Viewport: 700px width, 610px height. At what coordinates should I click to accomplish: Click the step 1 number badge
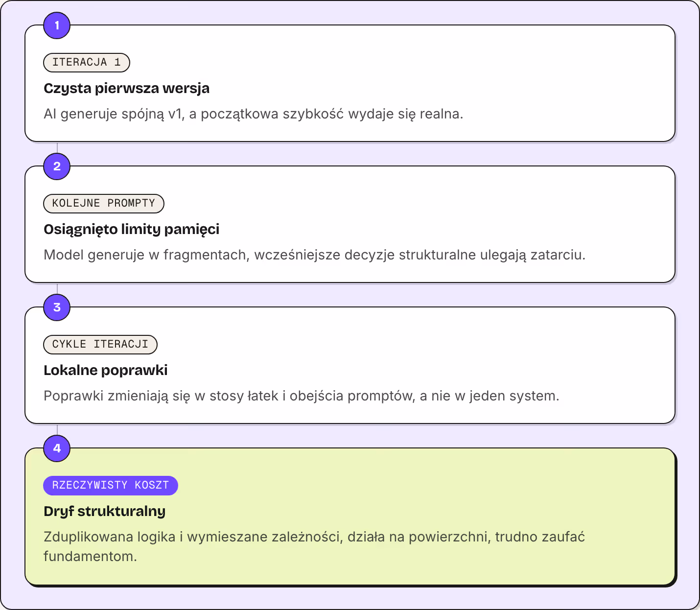coord(57,25)
